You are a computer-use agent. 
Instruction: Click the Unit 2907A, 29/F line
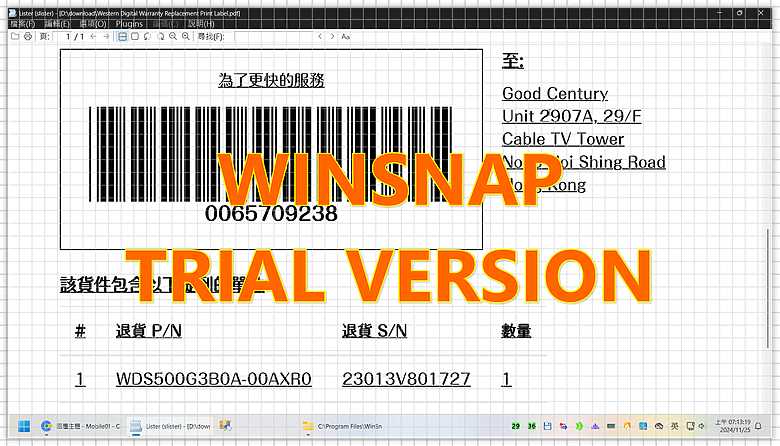click(x=572, y=116)
